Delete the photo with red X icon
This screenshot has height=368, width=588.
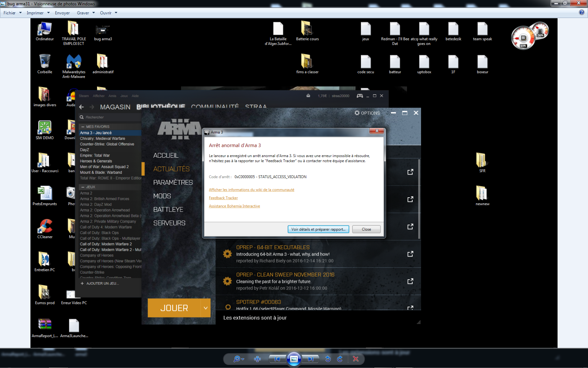(356, 359)
